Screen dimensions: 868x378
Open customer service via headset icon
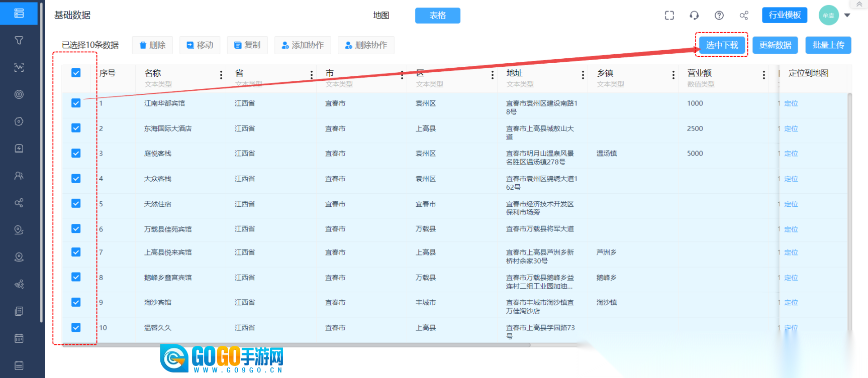click(x=694, y=16)
